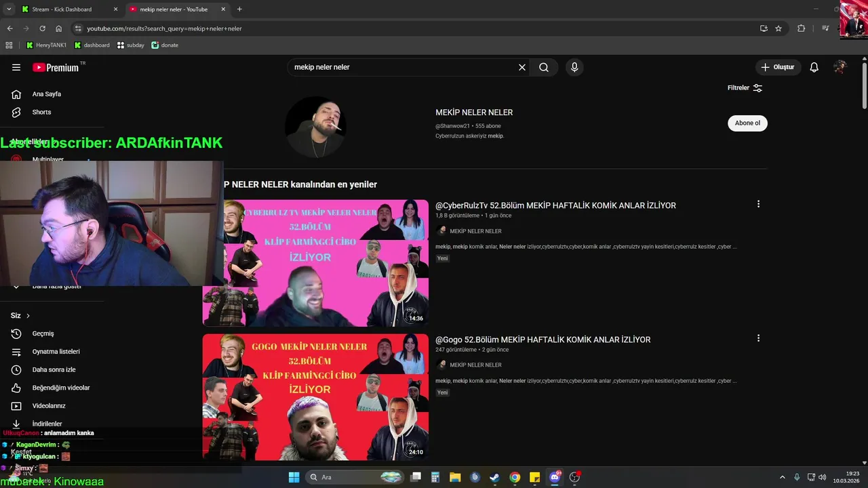868x488 pixels.
Task: Open the YouTube hamburger guide menu
Action: 16,67
